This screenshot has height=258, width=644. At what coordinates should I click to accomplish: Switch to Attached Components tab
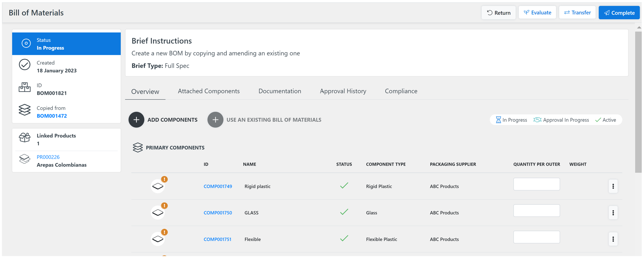209,91
